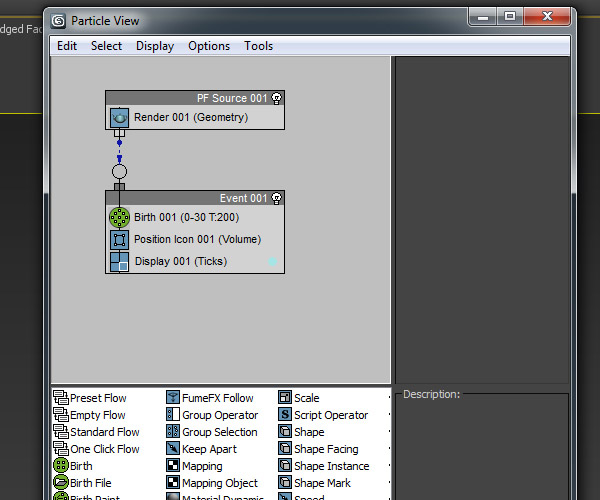Select the Render 001 (Geometry) entry
Image resolution: width=600 pixels, height=500 pixels.
coord(191,117)
